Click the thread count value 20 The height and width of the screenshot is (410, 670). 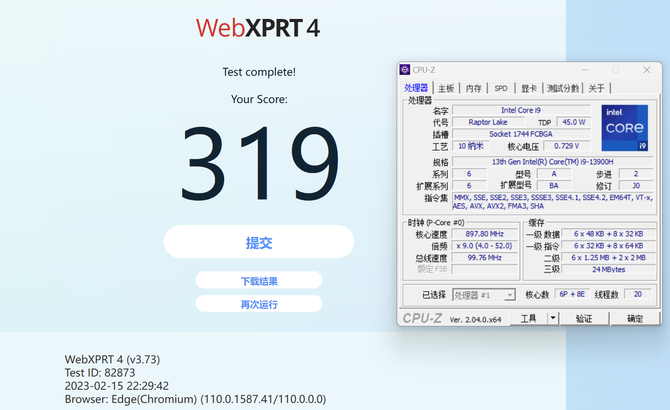pos(638,294)
